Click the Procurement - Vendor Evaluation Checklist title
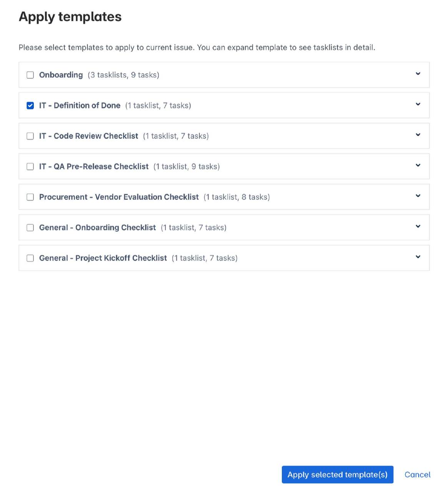 coord(119,197)
